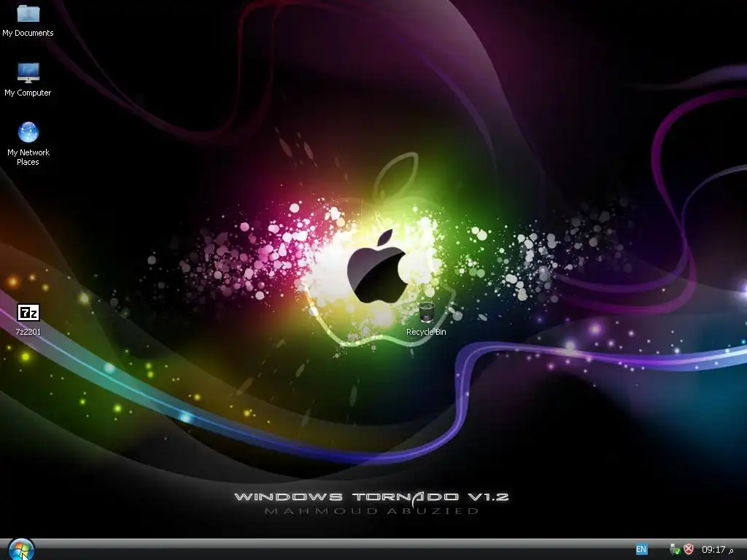Click the Safely Remove Hardware tray icon
This screenshot has height=560, width=747.
pyautogui.click(x=675, y=550)
